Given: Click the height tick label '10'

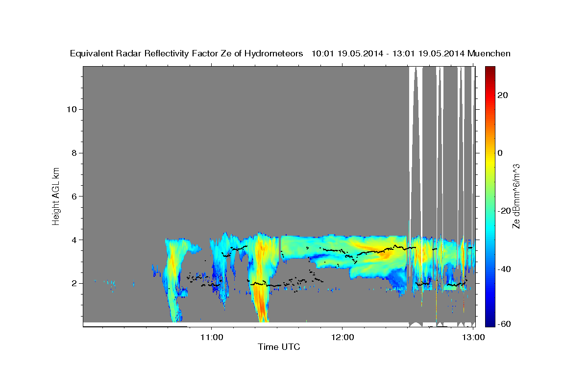Looking at the screenshot, I should pos(73,109).
